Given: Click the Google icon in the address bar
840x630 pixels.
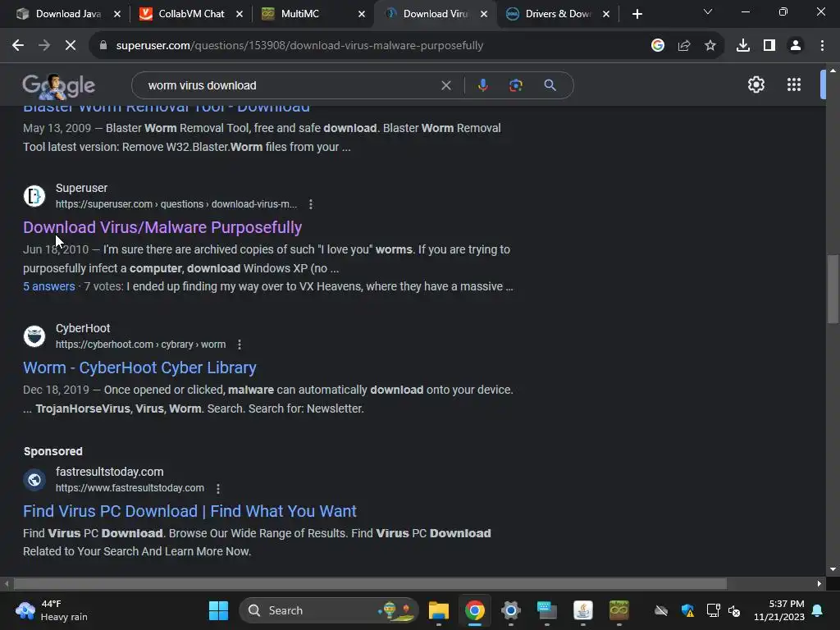Looking at the screenshot, I should 658,46.
